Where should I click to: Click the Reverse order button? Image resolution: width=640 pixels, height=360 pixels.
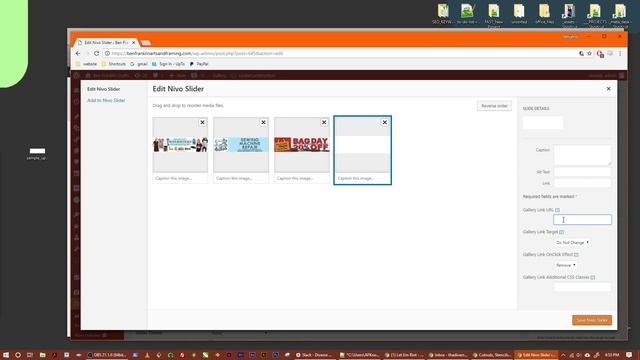tap(494, 106)
